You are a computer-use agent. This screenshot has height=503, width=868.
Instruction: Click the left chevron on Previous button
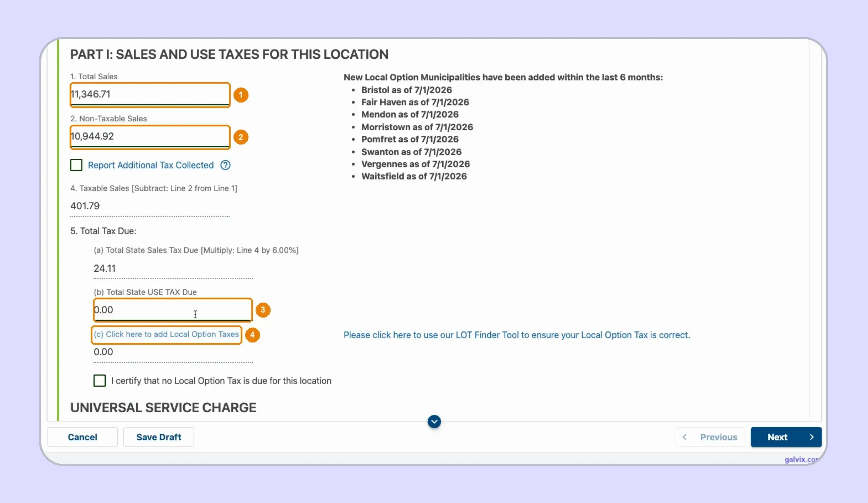[685, 437]
